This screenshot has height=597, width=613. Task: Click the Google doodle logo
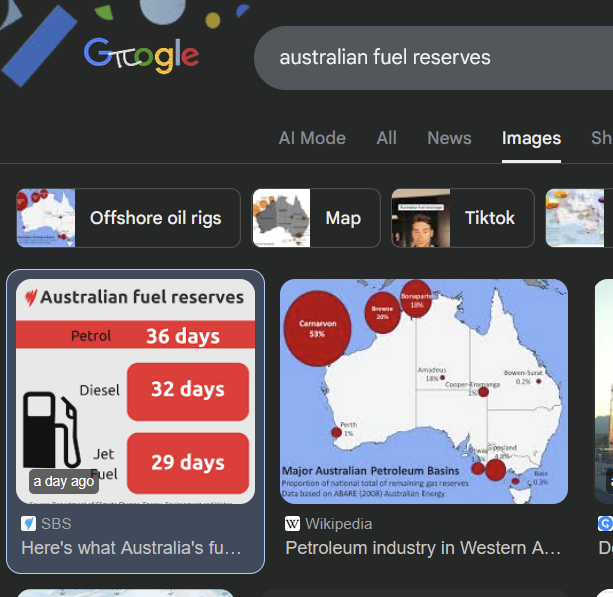coord(141,54)
